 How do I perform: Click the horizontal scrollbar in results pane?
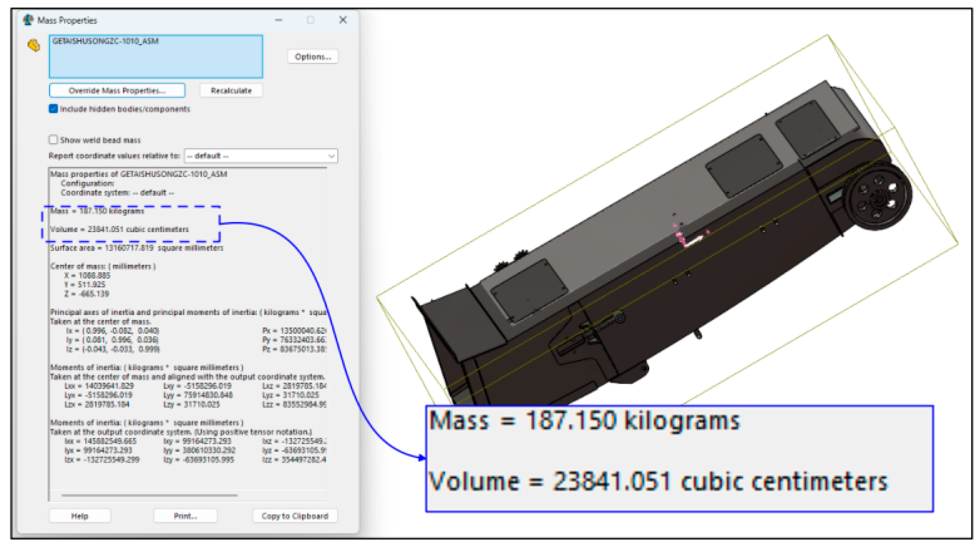pos(149,495)
